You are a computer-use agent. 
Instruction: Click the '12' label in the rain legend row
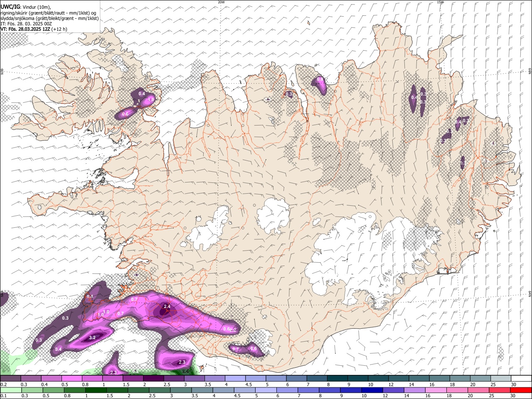click(x=385, y=396)
